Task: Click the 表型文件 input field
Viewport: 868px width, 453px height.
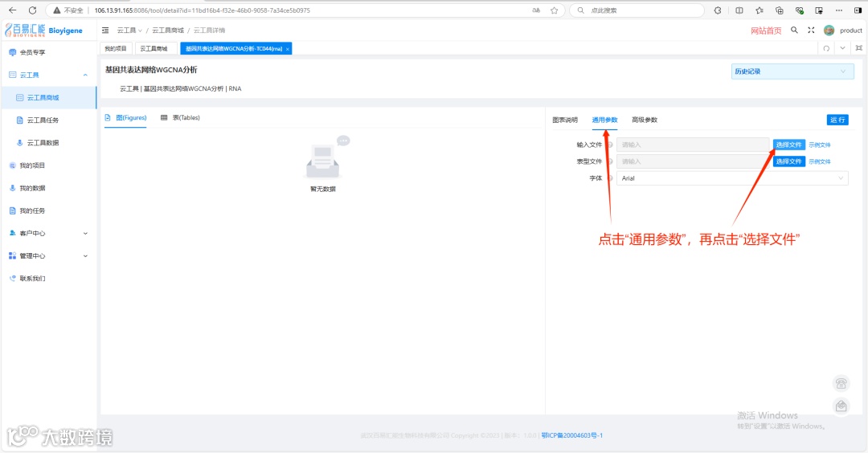Action: 693,161
